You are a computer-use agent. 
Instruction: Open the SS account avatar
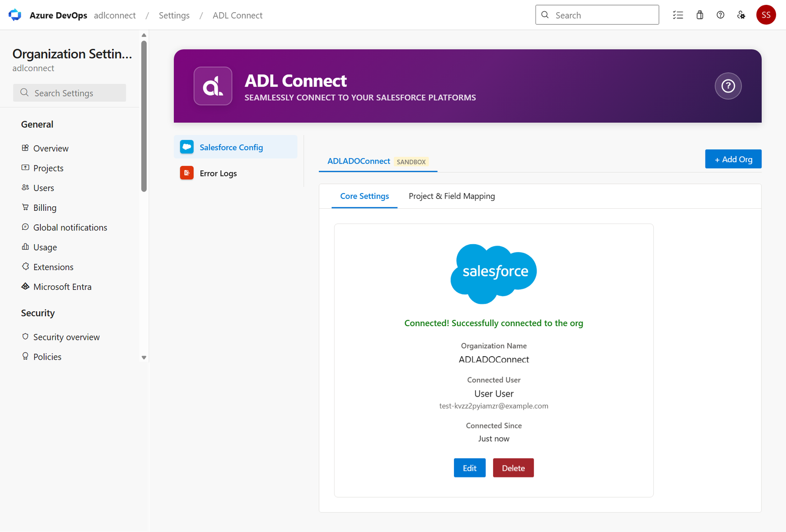pyautogui.click(x=766, y=15)
